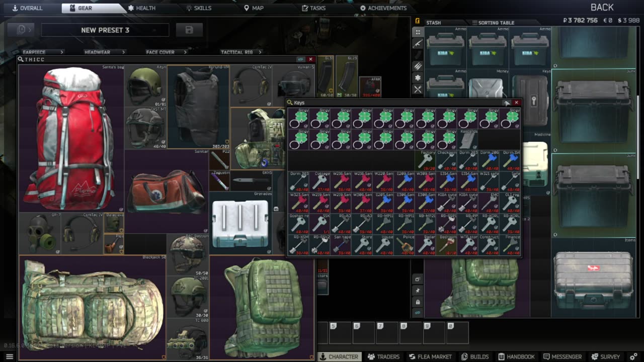Toggle the food and drink stash filter
The height and width of the screenshot is (362, 644).
pos(418,89)
